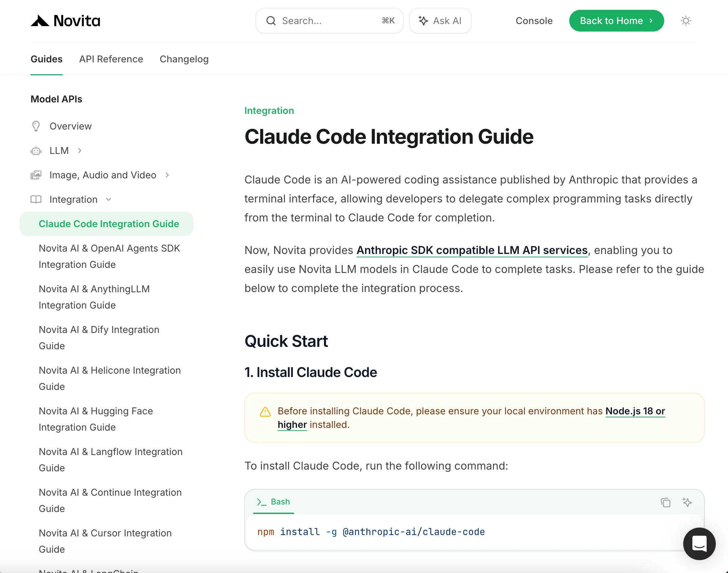Viewport: 728px width, 573px height.
Task: Collapse the Integration section chevron
Action: click(x=109, y=199)
